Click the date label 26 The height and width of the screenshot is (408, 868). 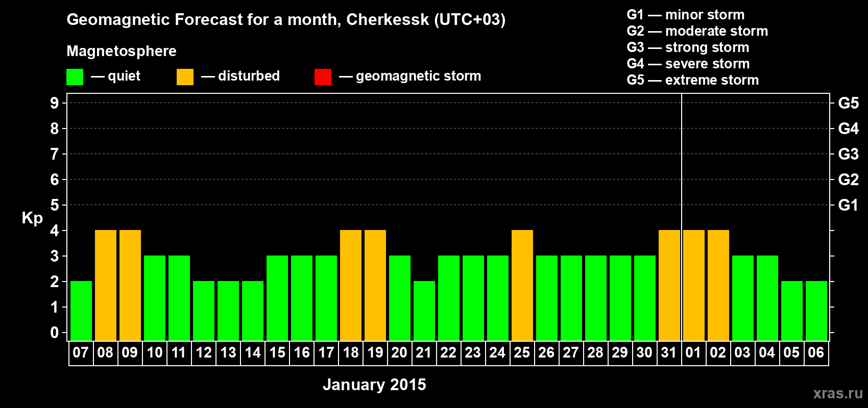point(546,352)
